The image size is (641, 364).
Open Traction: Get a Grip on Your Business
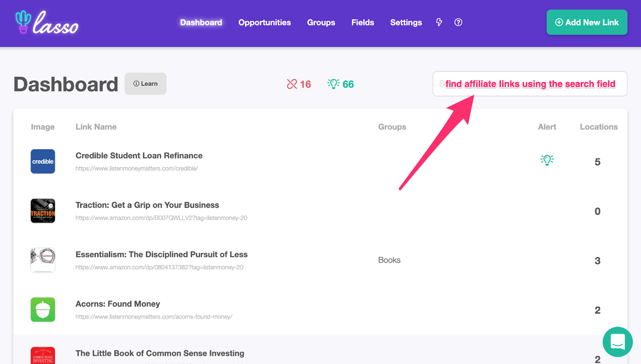point(147,205)
